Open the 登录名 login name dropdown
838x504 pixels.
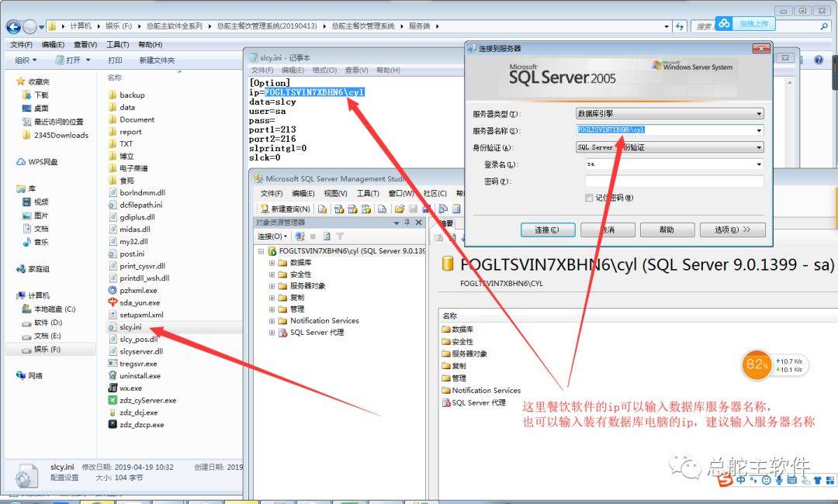[759, 164]
